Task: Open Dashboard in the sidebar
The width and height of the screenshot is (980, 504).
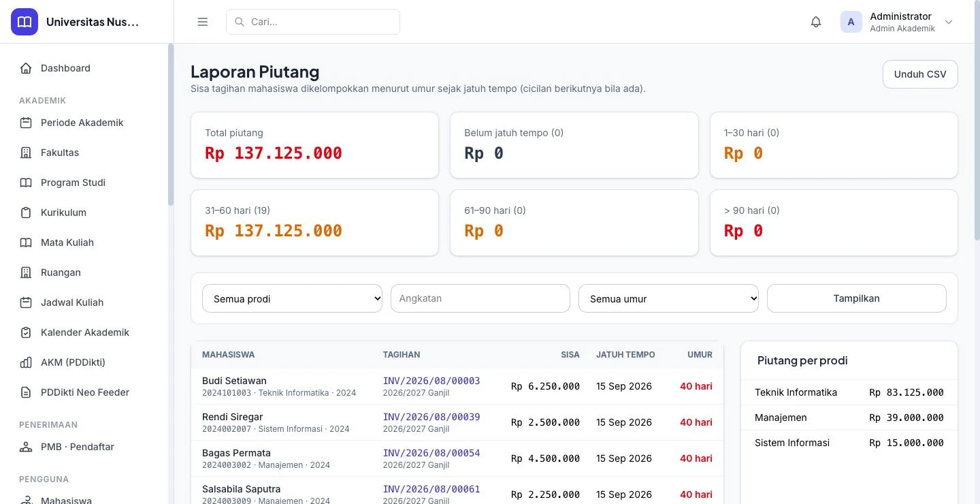Action: [84, 68]
